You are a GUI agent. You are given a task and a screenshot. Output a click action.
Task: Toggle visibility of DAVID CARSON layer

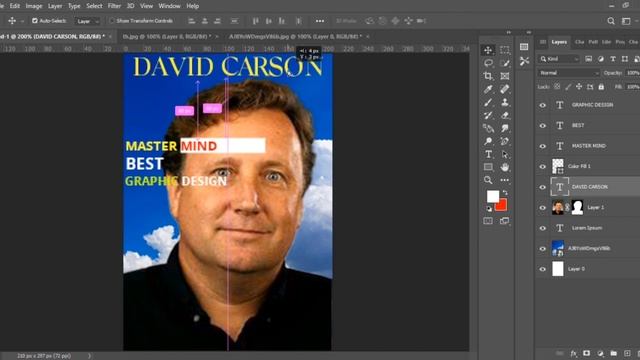pyautogui.click(x=542, y=187)
